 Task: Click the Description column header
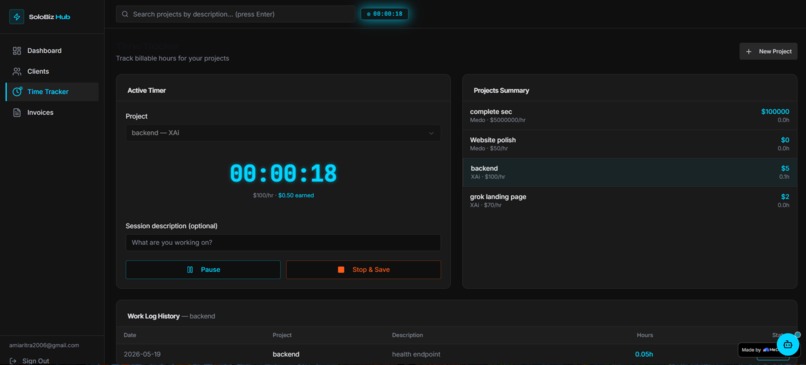[407, 335]
